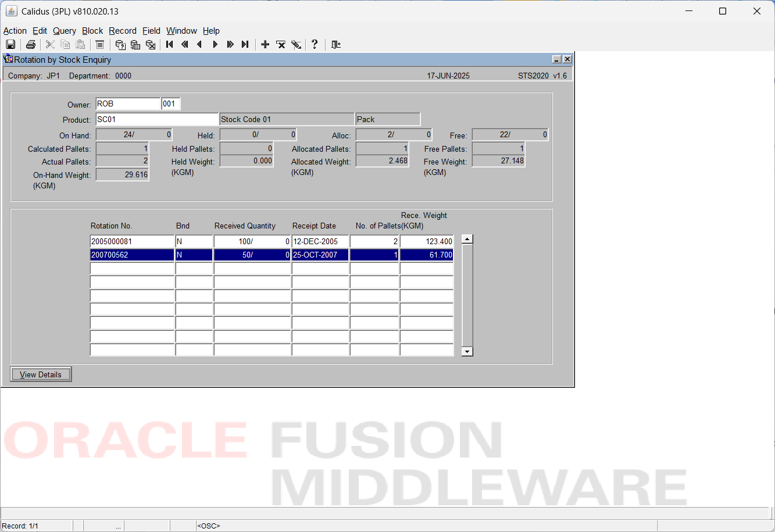
Task: Click the Copy icon
Action: (x=65, y=44)
